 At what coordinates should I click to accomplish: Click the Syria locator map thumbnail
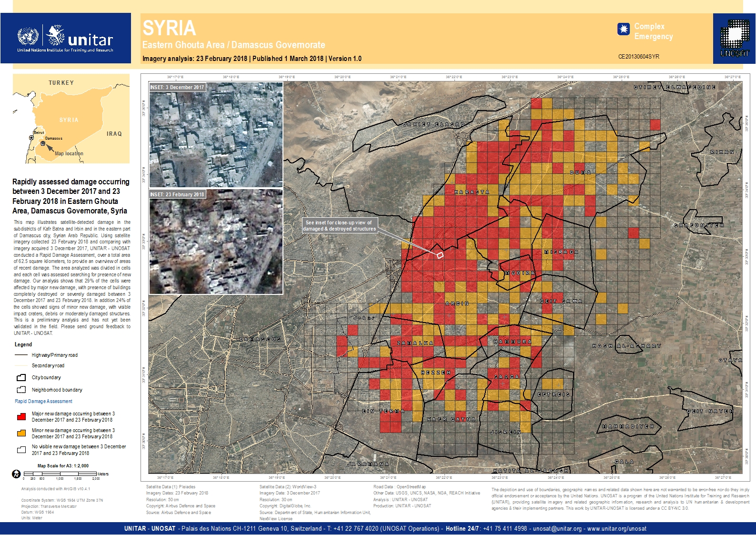[x=71, y=119]
